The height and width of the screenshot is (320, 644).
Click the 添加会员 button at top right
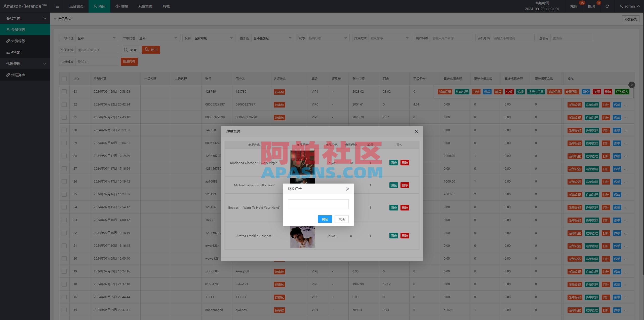[x=630, y=19]
